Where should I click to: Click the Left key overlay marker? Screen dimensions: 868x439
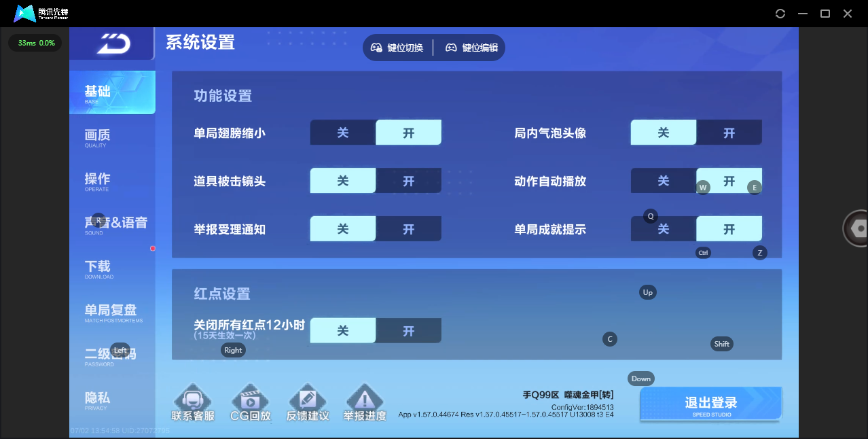pos(120,350)
